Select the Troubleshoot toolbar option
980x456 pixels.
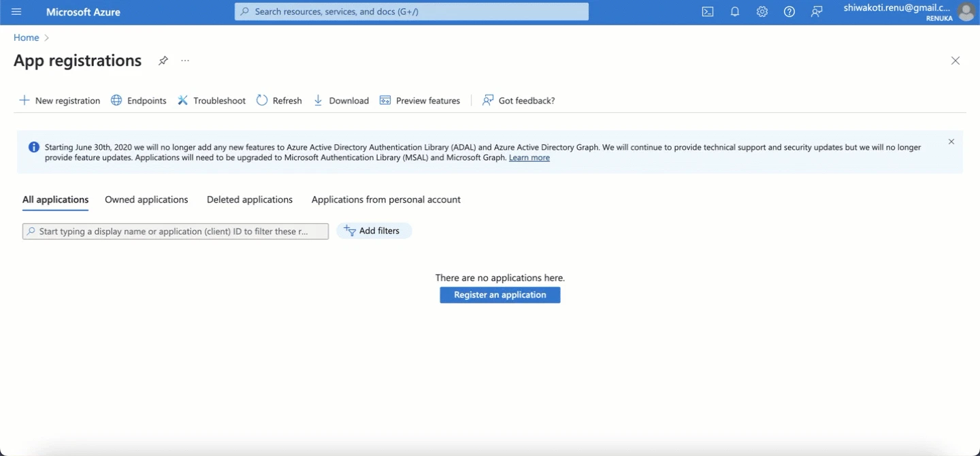211,100
